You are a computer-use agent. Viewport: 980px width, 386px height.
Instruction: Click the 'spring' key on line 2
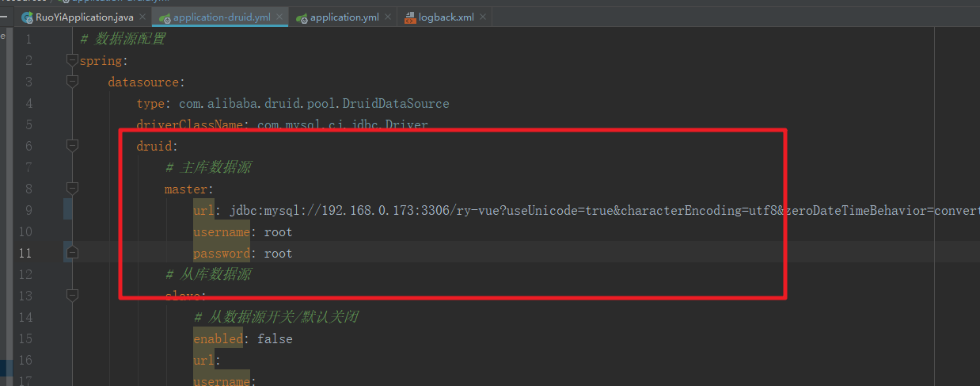click(x=101, y=60)
